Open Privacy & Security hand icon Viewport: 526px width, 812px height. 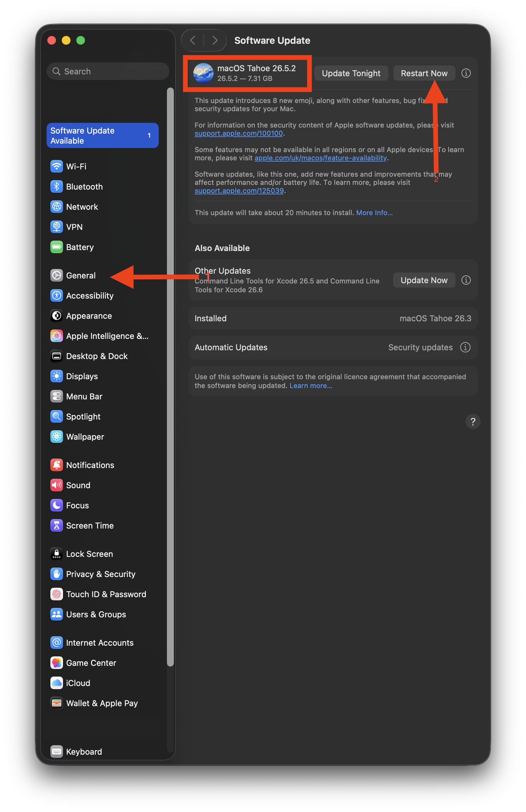pyautogui.click(x=57, y=574)
